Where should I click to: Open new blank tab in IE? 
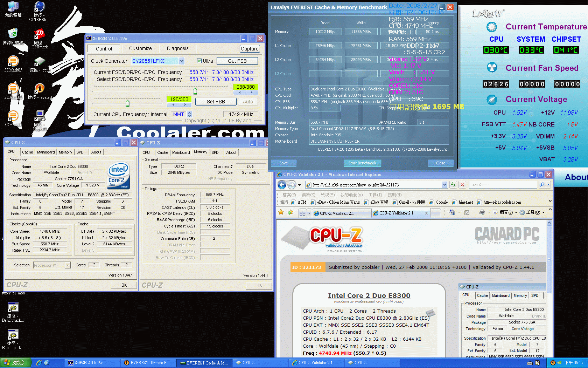click(436, 213)
